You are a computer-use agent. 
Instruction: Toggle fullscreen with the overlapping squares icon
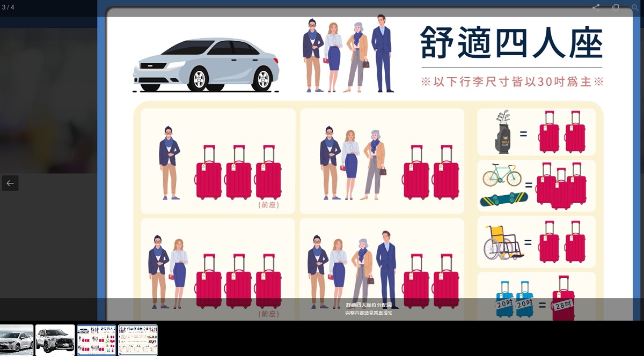(616, 8)
